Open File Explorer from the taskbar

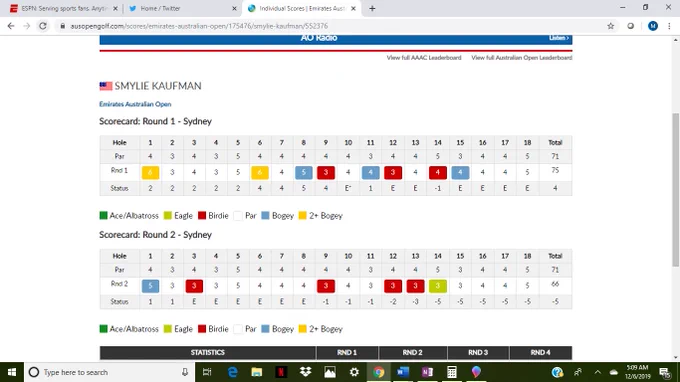click(257, 372)
